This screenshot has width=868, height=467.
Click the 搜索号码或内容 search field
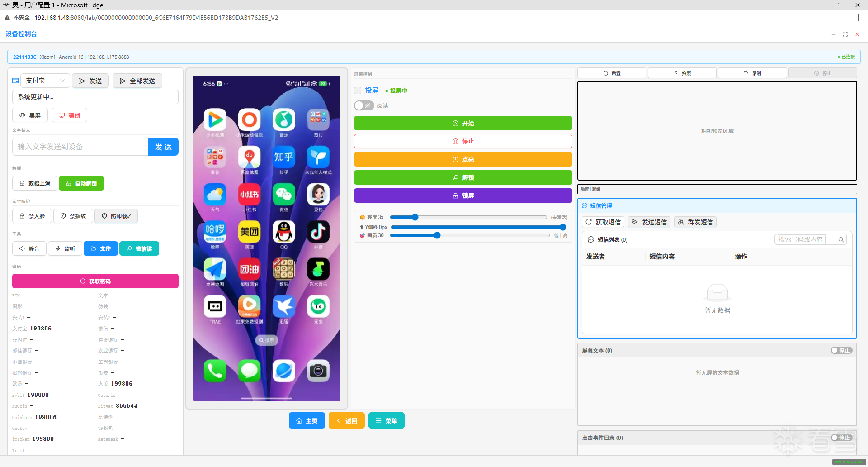(806, 239)
